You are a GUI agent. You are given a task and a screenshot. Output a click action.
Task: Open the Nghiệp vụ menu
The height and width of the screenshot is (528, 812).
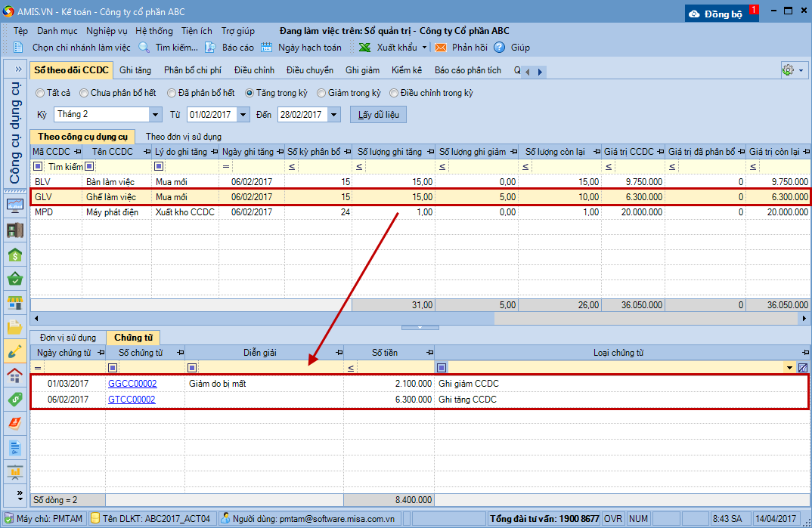coord(107,31)
